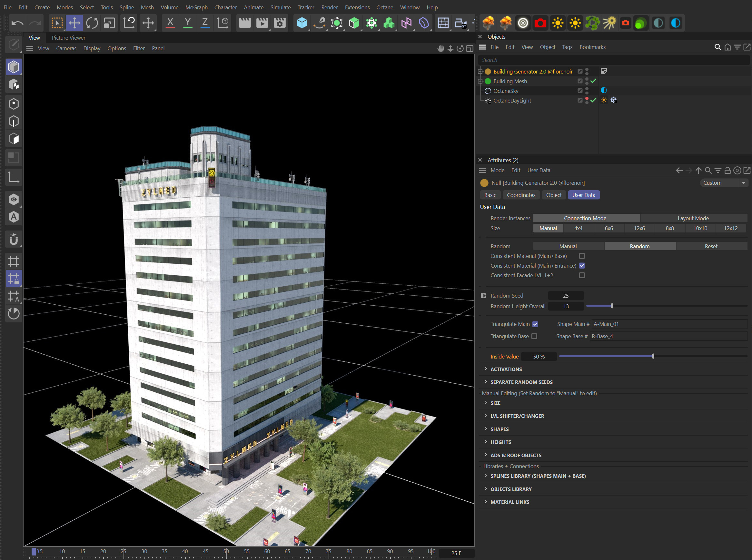Open the MoGraph menu

(x=196, y=7)
